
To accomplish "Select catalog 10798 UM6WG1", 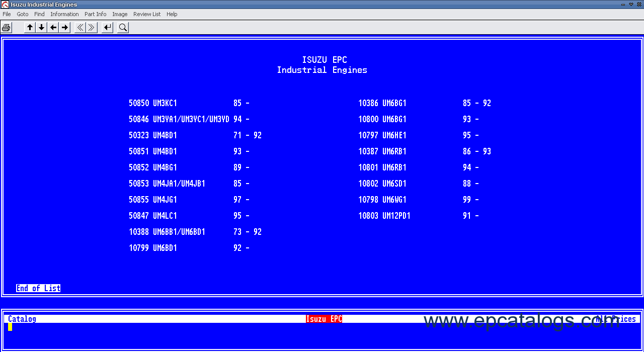I will pyautogui.click(x=419, y=200).
